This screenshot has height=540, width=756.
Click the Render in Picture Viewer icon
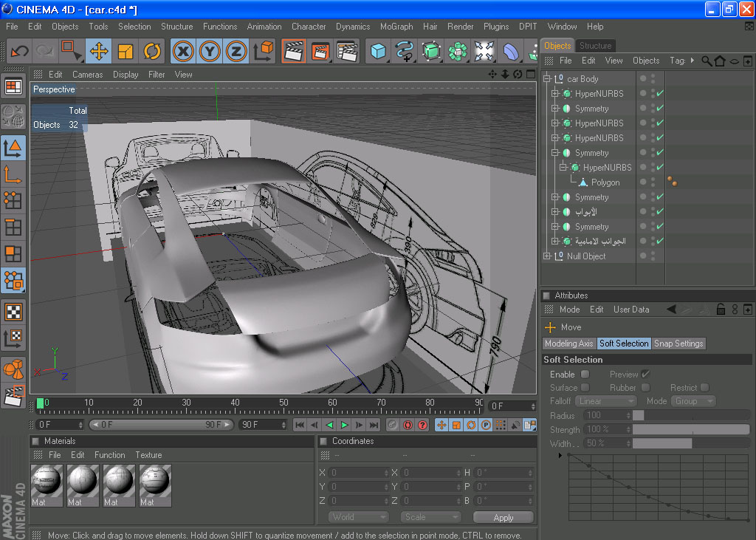[320, 51]
